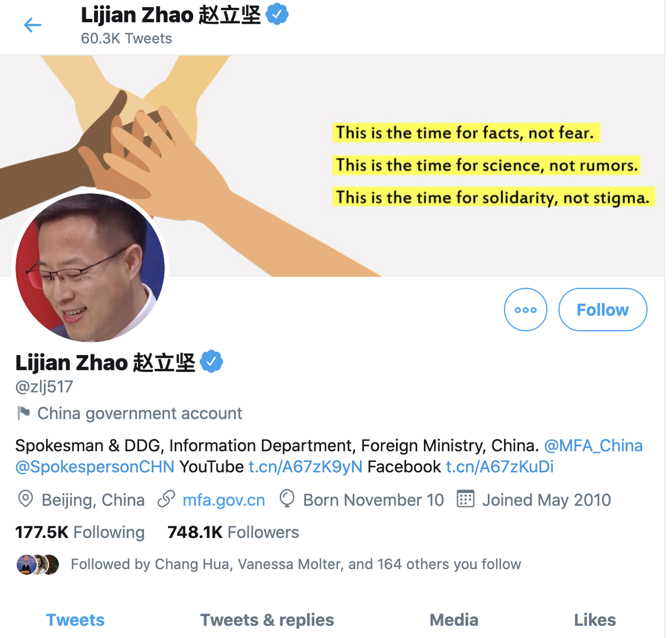Viewport: 672px width, 638px height.
Task: Select the Media tab
Action: 454,620
